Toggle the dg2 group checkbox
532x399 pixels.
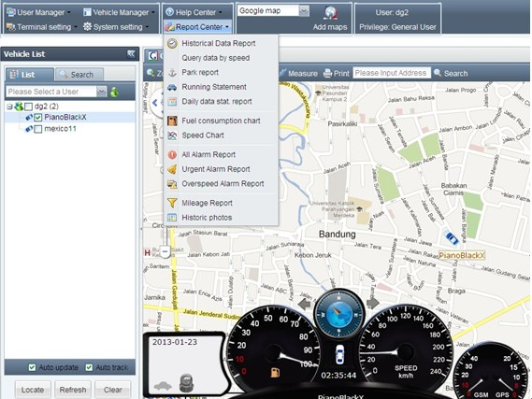click(28, 107)
